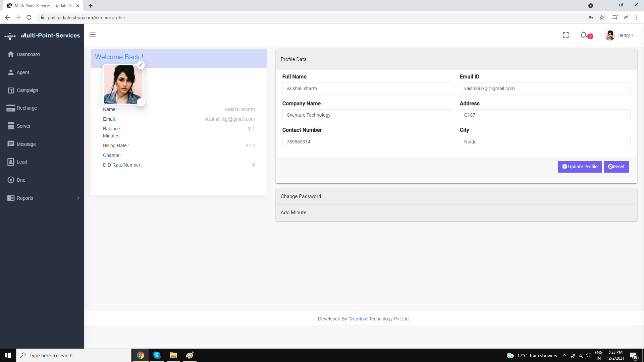Go to Recharge in sidebar

tap(27, 108)
